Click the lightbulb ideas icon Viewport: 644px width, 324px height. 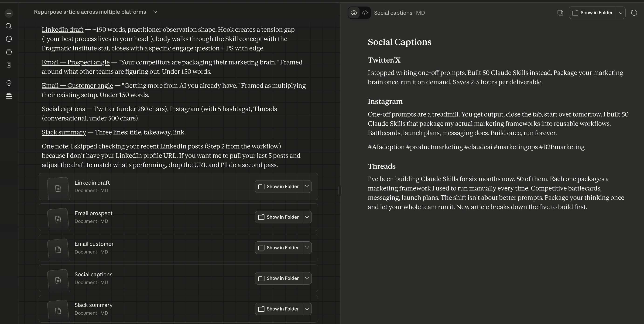pos(9,83)
